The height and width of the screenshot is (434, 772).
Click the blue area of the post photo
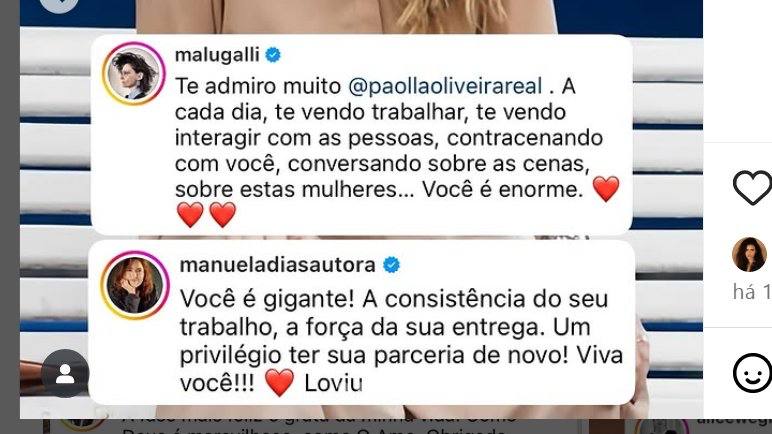pyautogui.click(x=630, y=17)
